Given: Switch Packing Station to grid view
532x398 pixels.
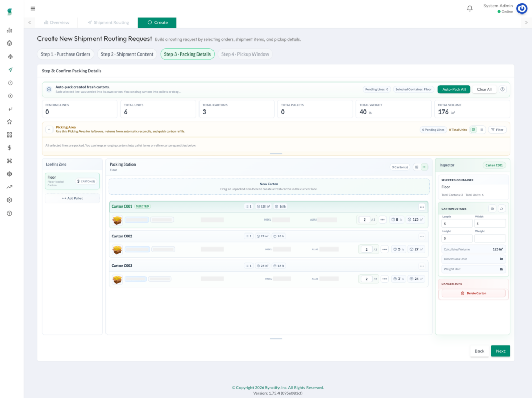Looking at the screenshot, I should tap(417, 167).
